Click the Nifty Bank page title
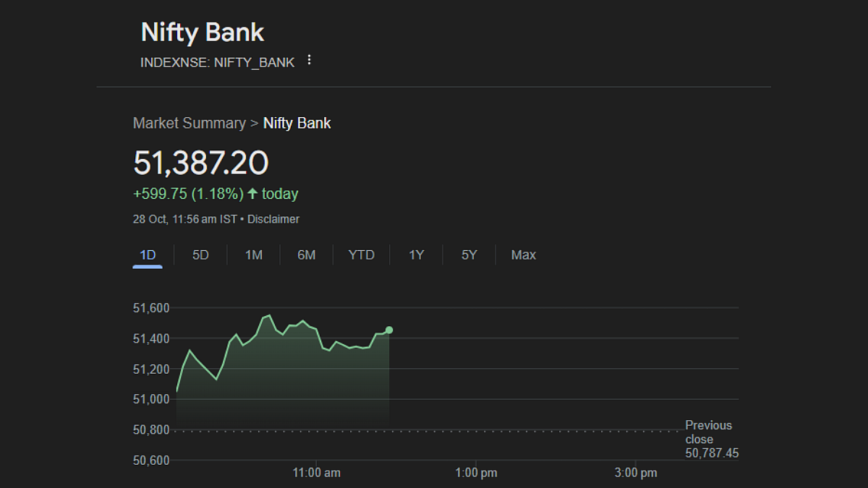Viewport: 868px width, 488px height. (x=203, y=33)
